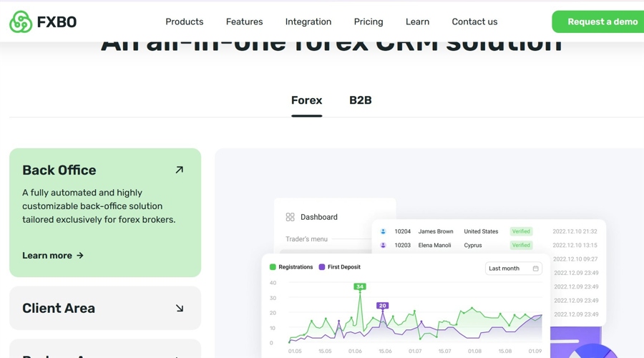Select Dashboard in the sidebar preview
Image resolution: width=644 pixels, height=358 pixels.
point(319,217)
